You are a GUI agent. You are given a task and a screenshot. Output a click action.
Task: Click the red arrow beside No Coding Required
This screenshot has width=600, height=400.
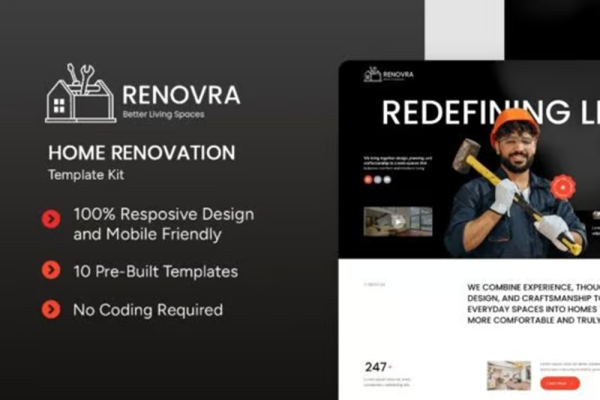coord(51,309)
